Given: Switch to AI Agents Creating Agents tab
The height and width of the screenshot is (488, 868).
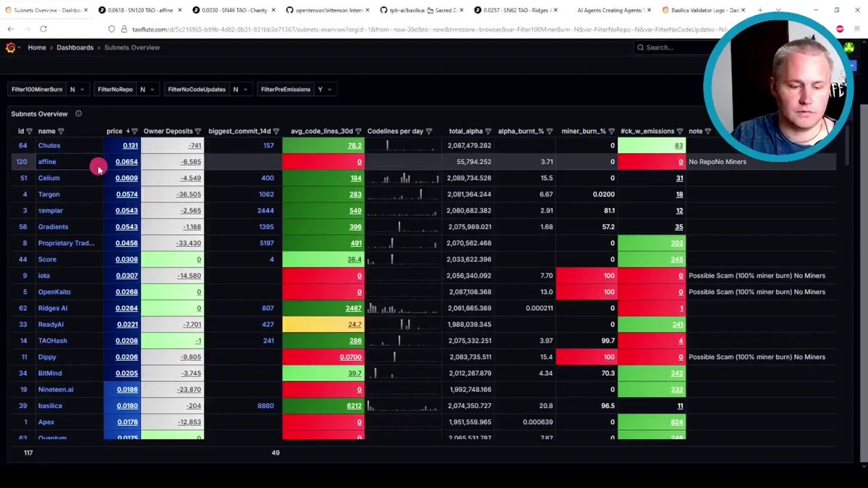Looking at the screenshot, I should (x=610, y=11).
